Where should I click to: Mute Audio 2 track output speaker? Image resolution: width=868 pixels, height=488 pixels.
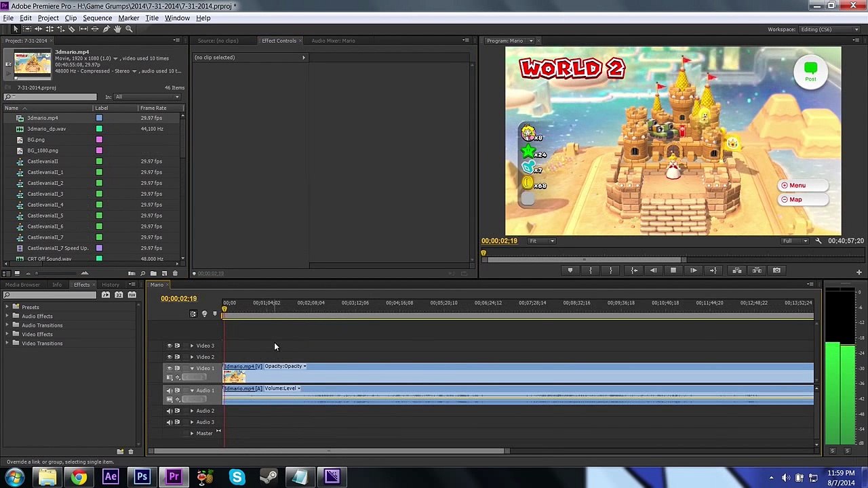(170, 411)
